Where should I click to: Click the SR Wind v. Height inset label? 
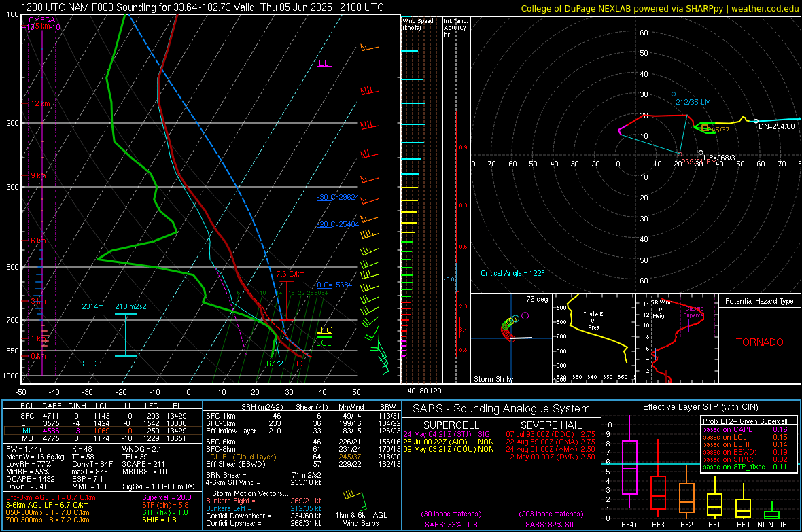pyautogui.click(x=662, y=309)
